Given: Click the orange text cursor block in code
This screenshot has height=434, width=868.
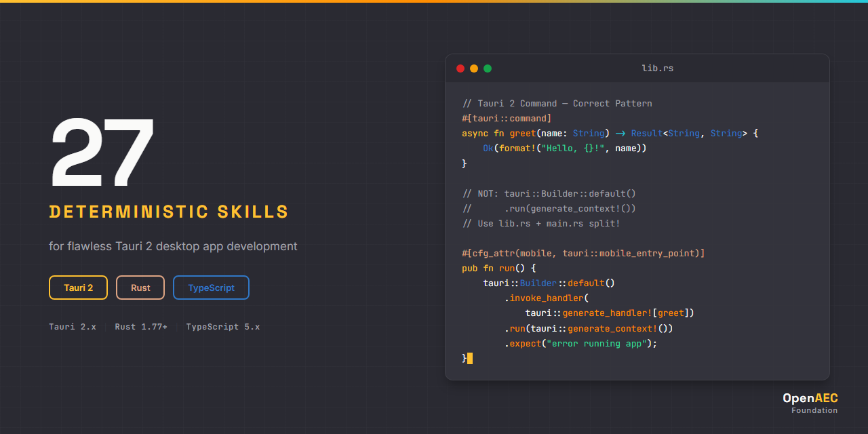Looking at the screenshot, I should (x=470, y=358).
